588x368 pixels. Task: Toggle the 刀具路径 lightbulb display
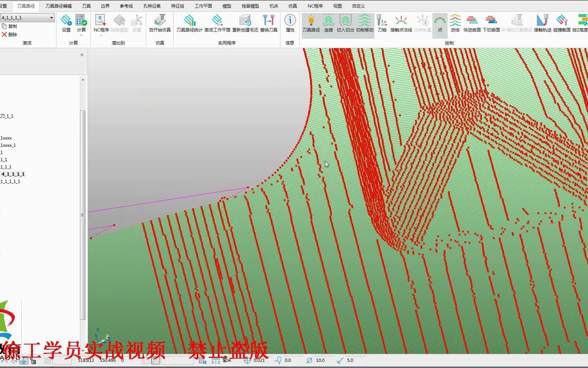(x=311, y=23)
